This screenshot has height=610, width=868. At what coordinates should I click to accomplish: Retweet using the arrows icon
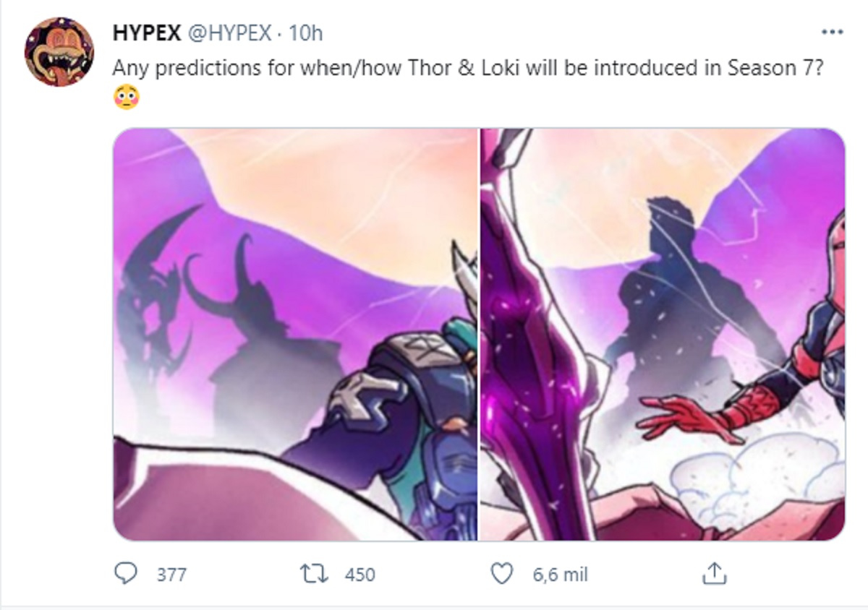[315, 575]
